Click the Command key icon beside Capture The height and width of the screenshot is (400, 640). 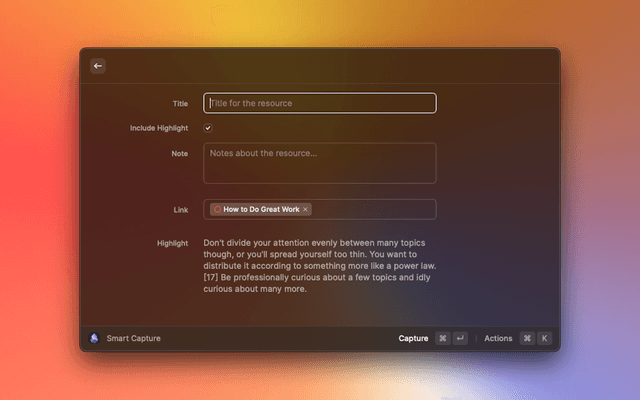pyautogui.click(x=442, y=338)
